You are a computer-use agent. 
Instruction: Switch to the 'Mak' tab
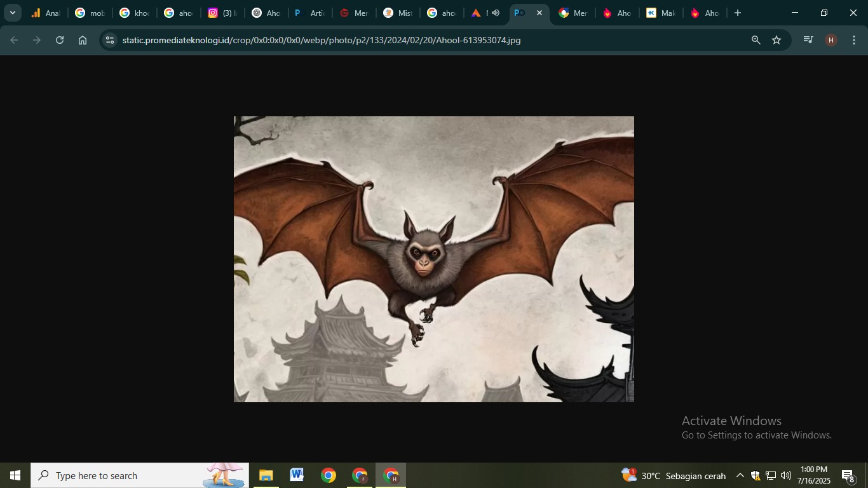(661, 13)
